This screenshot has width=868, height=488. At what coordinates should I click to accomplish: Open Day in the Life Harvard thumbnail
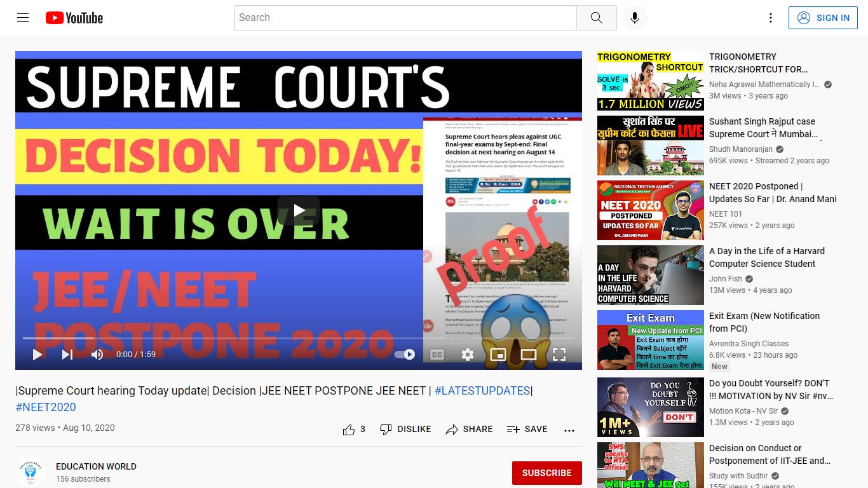651,275
